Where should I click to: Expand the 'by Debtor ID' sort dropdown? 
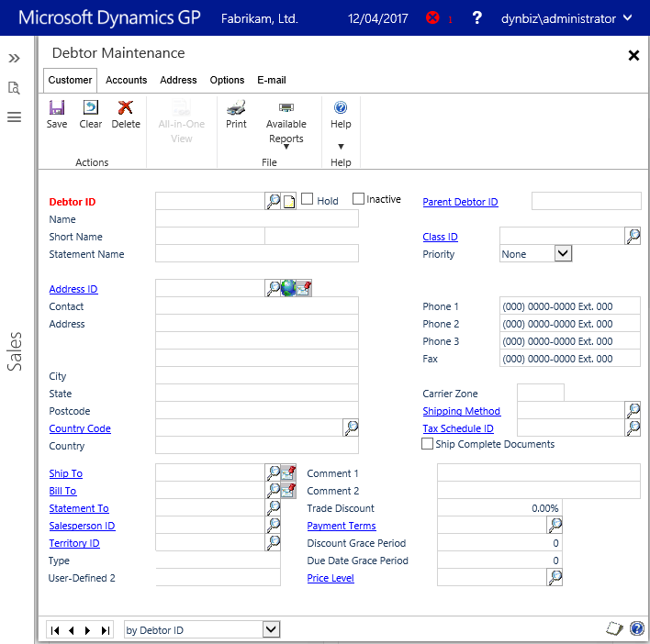click(271, 629)
